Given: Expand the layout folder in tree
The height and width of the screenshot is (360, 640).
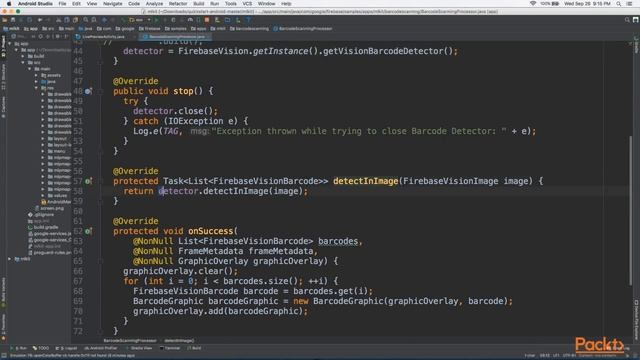Looking at the screenshot, I should (x=42, y=139).
